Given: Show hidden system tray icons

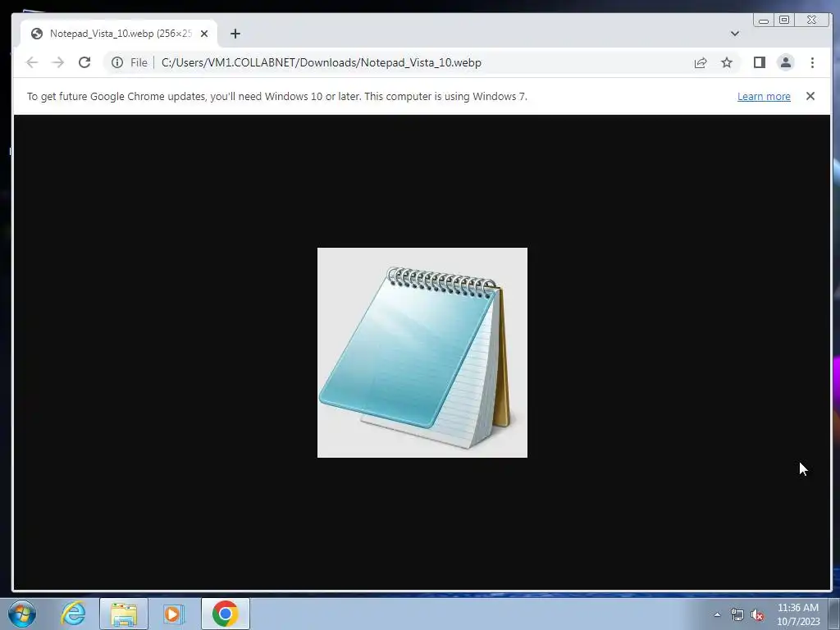Looking at the screenshot, I should [717, 614].
